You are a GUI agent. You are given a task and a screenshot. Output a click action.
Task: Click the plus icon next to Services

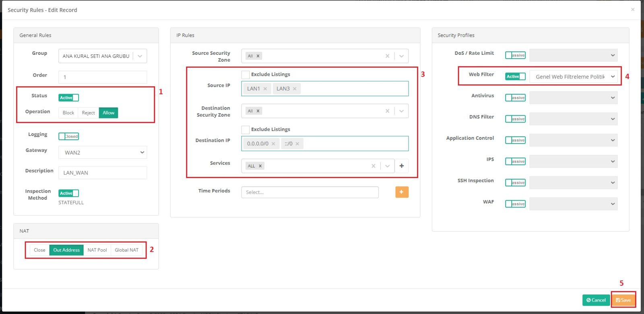401,166
